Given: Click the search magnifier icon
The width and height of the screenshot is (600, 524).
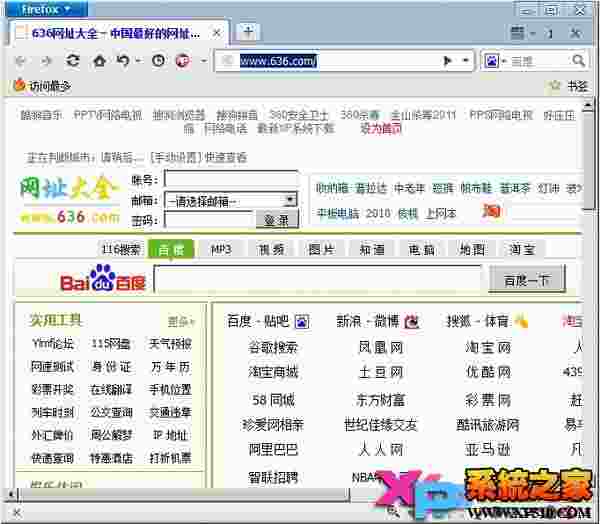Looking at the screenshot, I should tap(578, 60).
